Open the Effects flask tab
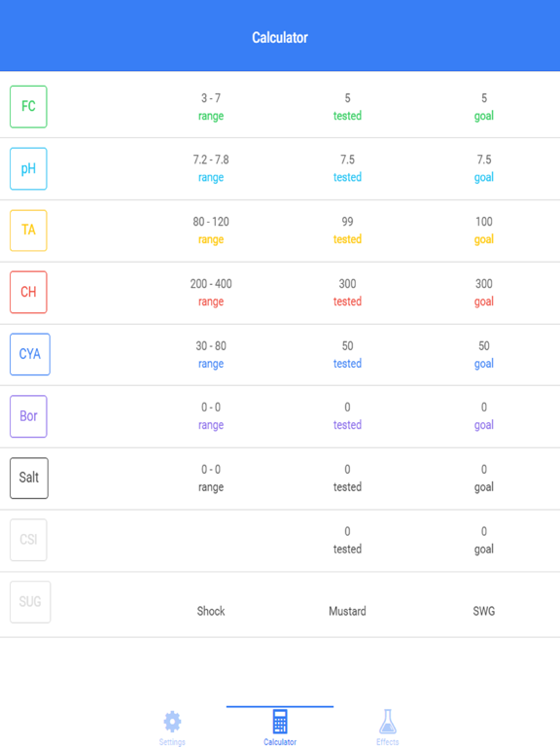The height and width of the screenshot is (747, 560). (x=388, y=728)
